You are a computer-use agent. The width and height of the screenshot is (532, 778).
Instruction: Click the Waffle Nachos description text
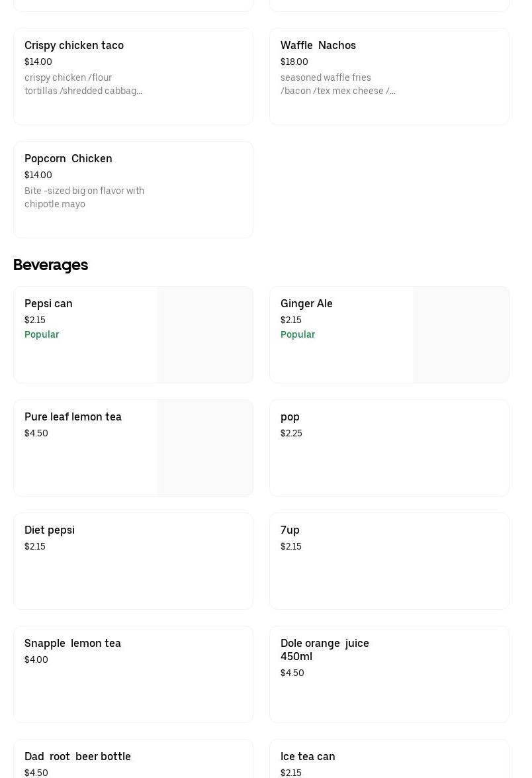click(337, 85)
